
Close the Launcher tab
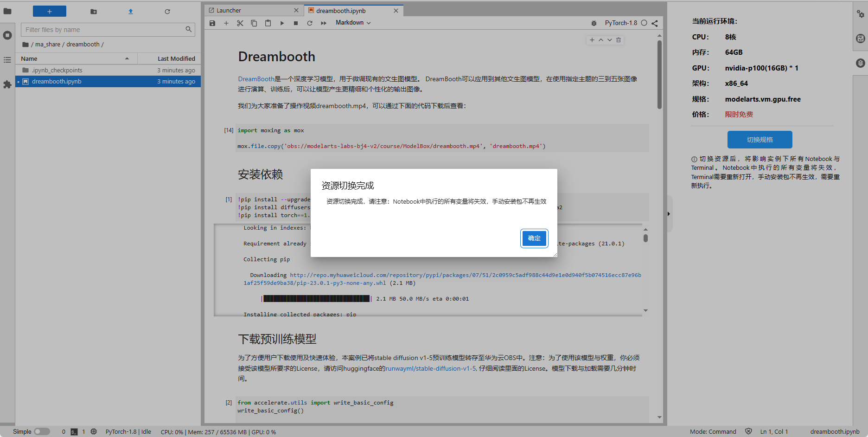tap(296, 10)
